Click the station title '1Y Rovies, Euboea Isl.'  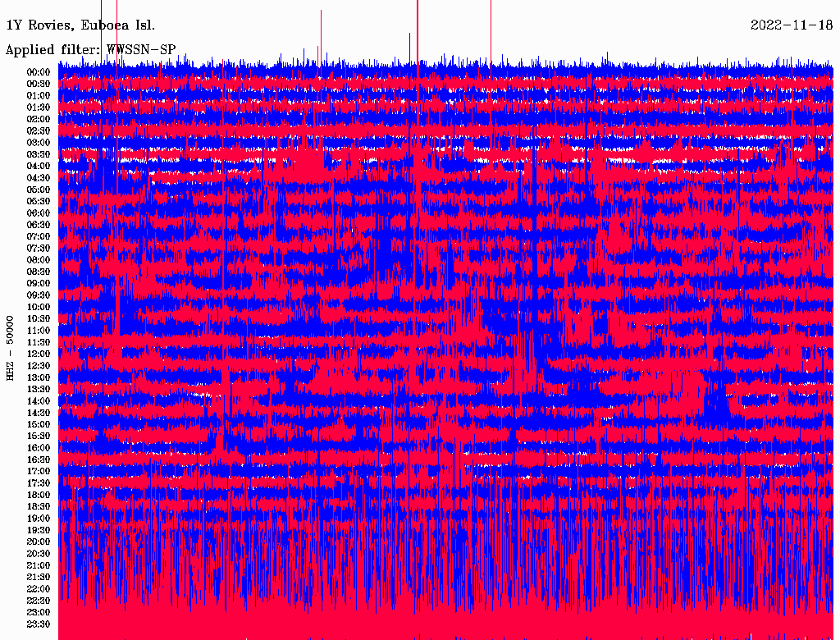[81, 25]
